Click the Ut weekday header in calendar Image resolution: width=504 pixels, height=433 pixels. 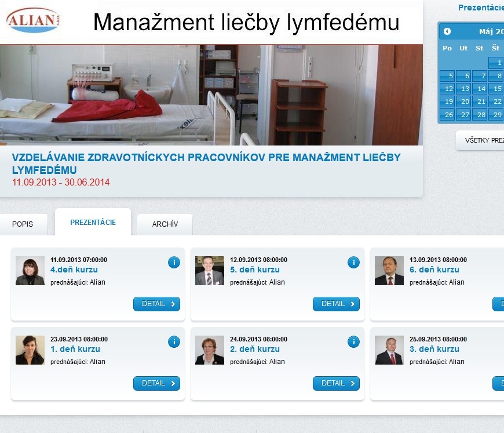[x=463, y=48]
